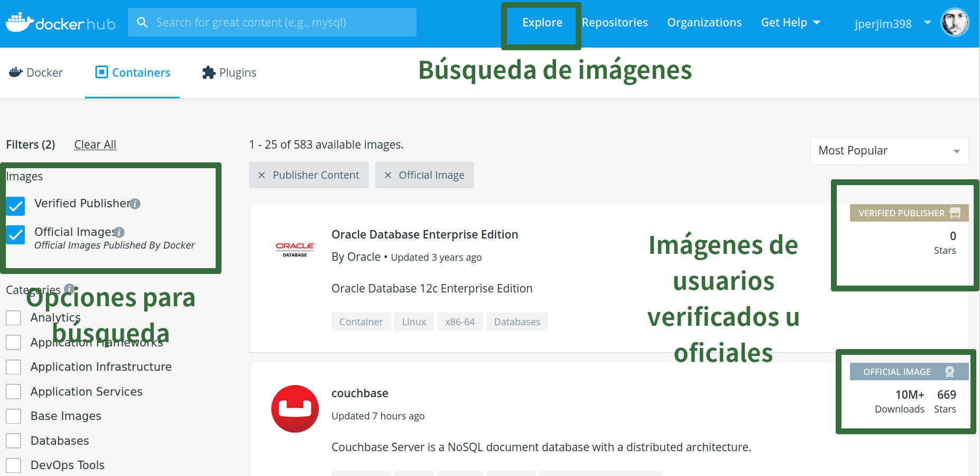The image size is (980, 476).
Task: Click the info icon beside Official Images
Action: [119, 232]
